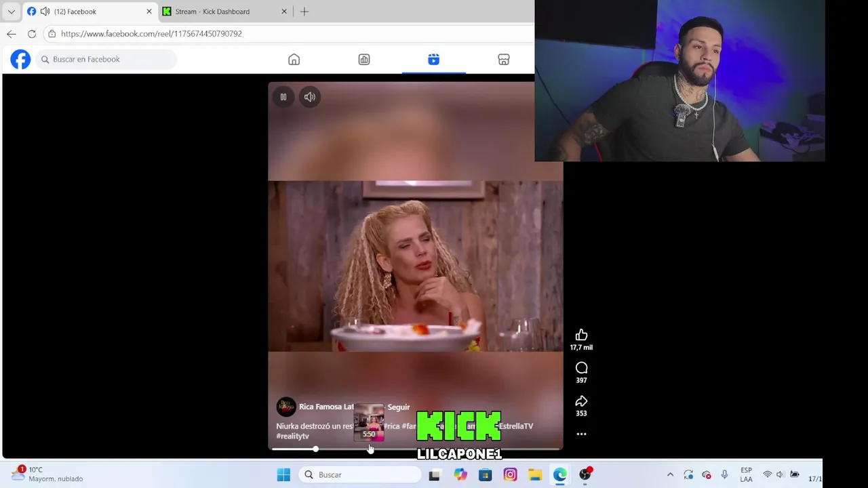
Task: Follow with the Seguir button
Action: pyautogui.click(x=399, y=407)
